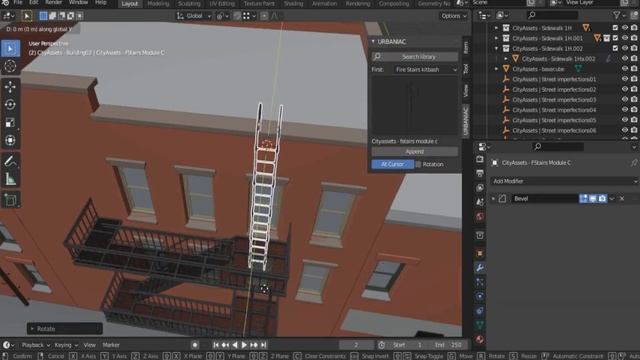Hide CityAssets basecube with eye icon

coord(625,69)
